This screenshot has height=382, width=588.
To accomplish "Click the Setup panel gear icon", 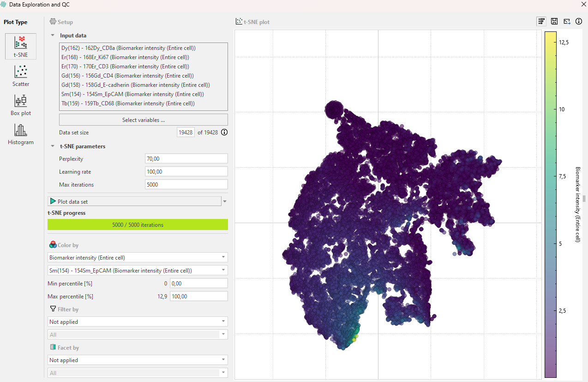I will tap(53, 22).
